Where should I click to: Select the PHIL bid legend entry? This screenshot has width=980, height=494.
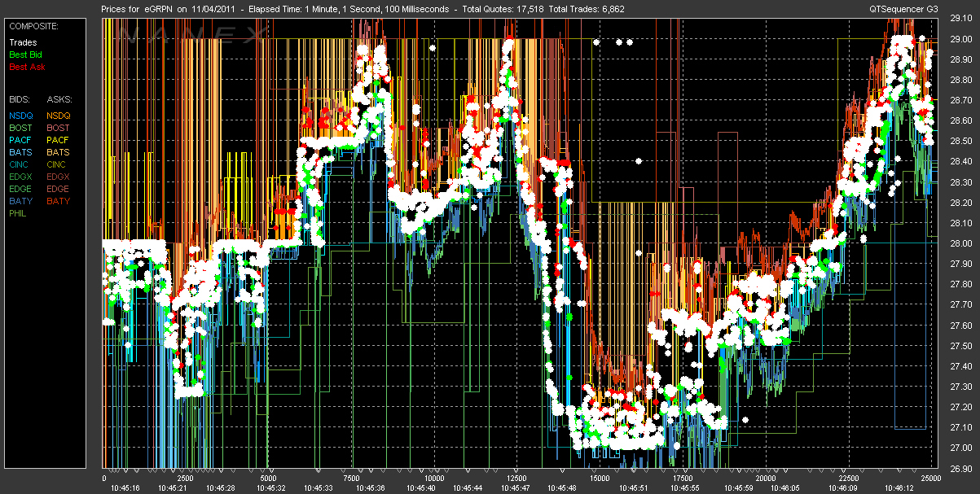point(19,213)
